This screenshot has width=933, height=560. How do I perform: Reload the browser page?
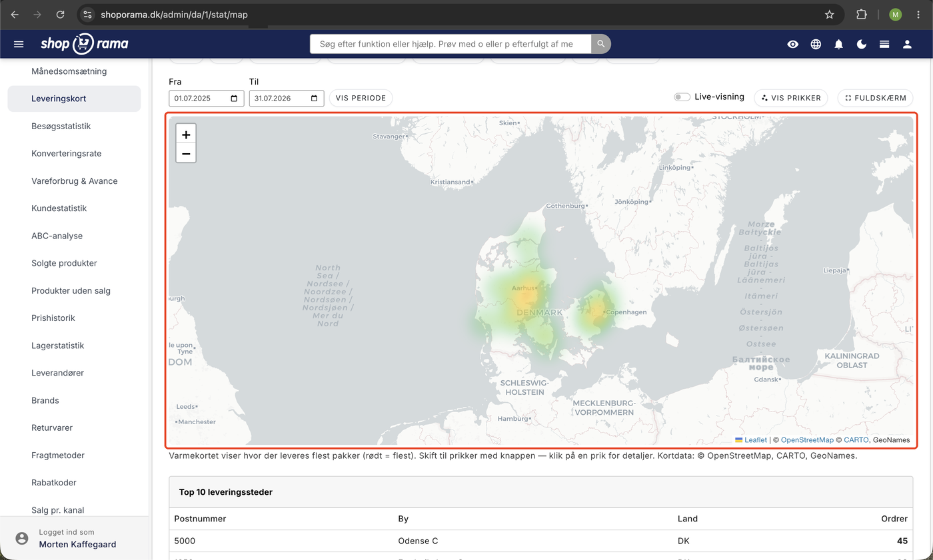coord(61,14)
